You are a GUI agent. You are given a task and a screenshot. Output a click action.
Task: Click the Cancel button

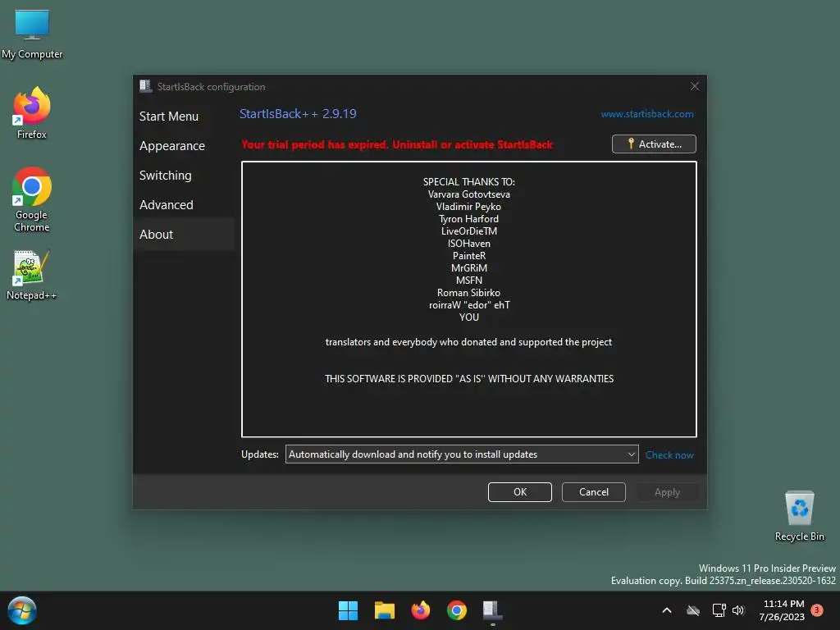pyautogui.click(x=594, y=492)
